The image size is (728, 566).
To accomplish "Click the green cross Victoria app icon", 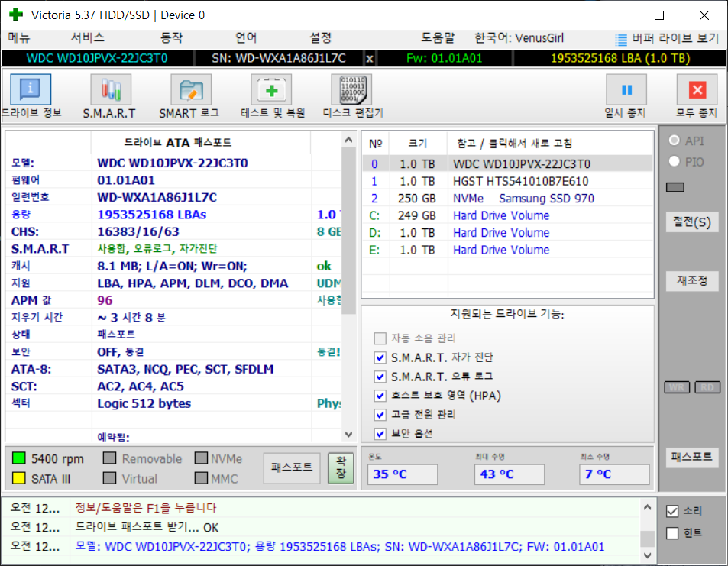I will (x=16, y=15).
